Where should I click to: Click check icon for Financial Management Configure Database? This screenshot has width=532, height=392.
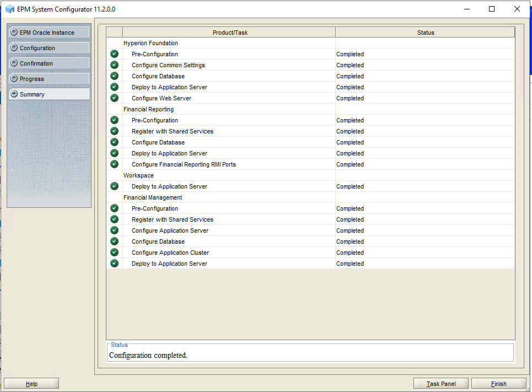[115, 241]
